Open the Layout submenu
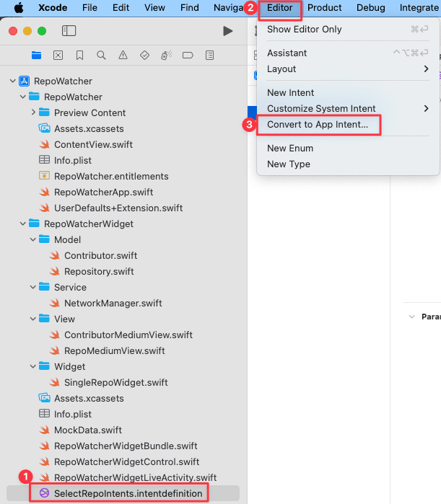Screen dimensions: 441x504 (x=348, y=68)
